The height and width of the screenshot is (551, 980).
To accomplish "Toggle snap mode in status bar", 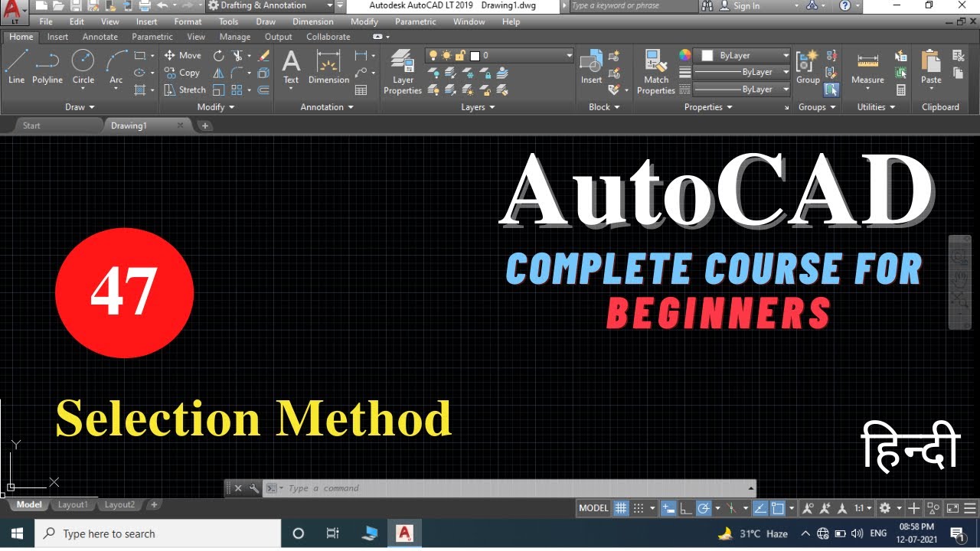I will 639,508.
